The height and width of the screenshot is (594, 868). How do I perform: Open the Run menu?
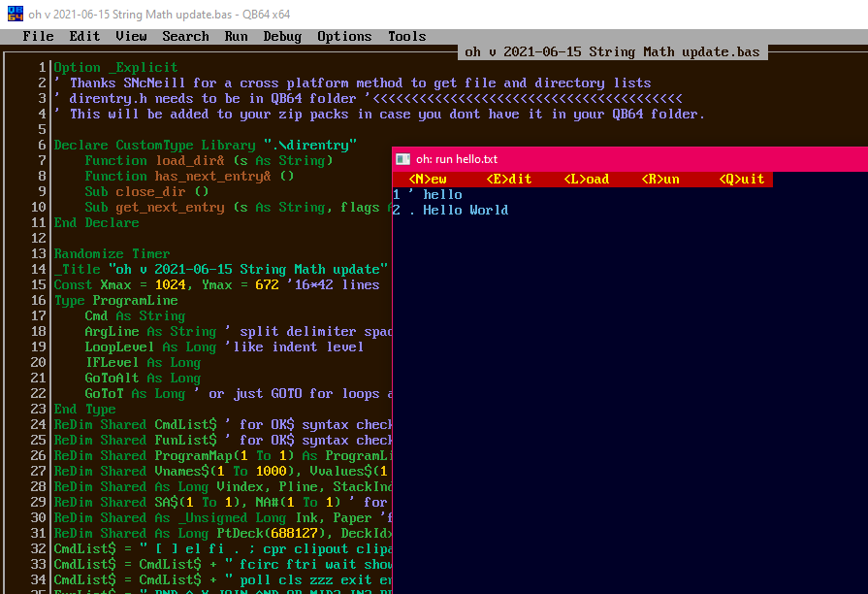pos(236,37)
